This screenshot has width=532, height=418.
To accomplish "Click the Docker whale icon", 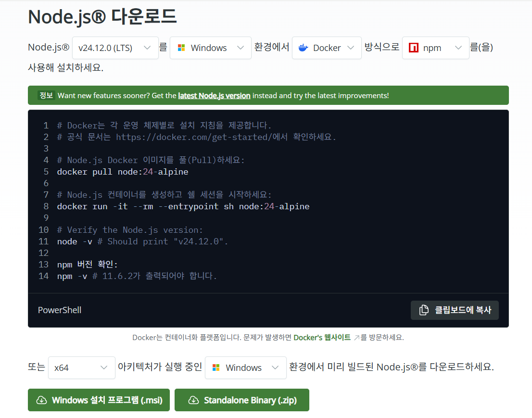I will (303, 48).
